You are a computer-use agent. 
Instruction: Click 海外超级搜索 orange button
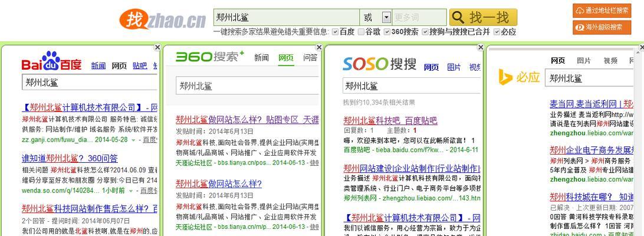click(602, 27)
